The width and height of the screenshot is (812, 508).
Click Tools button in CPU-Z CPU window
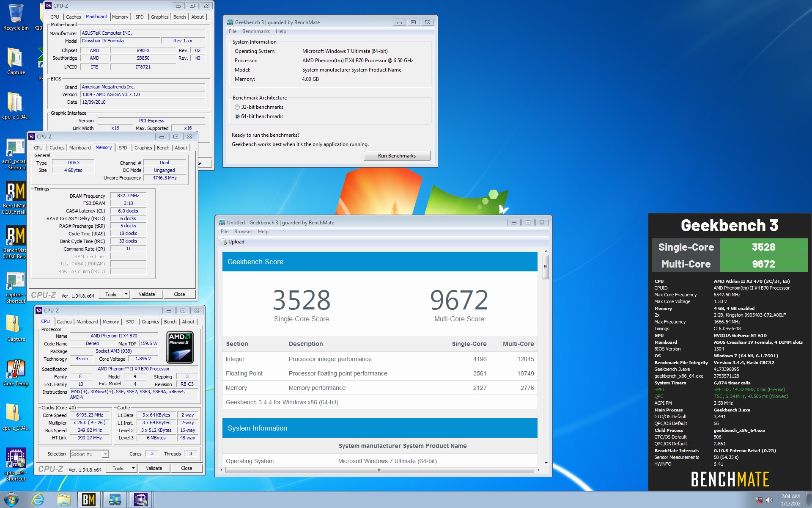click(118, 469)
